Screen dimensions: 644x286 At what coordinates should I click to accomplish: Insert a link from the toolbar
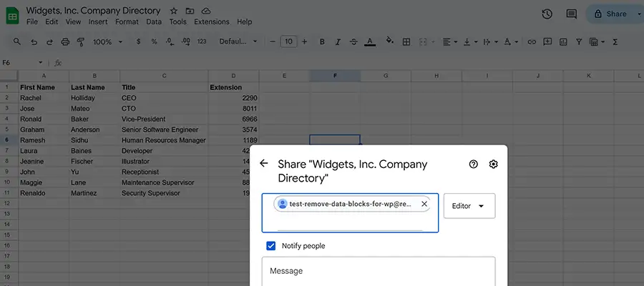pos(532,41)
